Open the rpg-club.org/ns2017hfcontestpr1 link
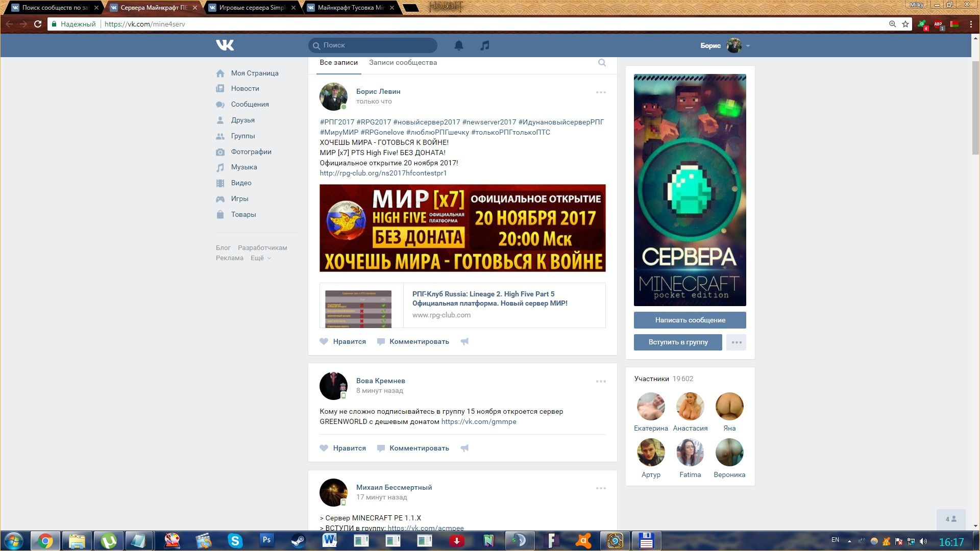The image size is (980, 551). point(383,173)
